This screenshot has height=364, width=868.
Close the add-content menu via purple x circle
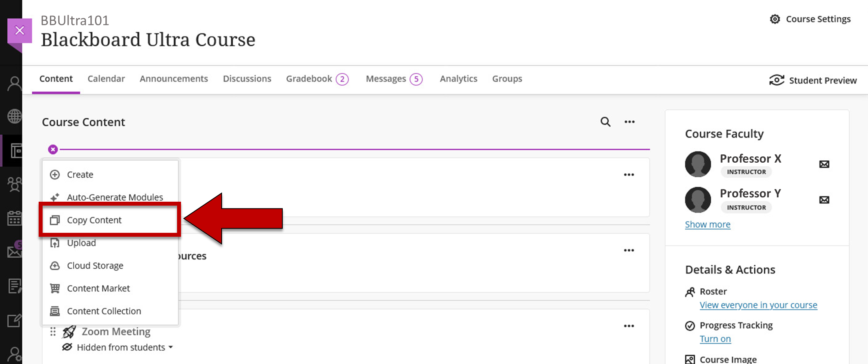pos(53,149)
